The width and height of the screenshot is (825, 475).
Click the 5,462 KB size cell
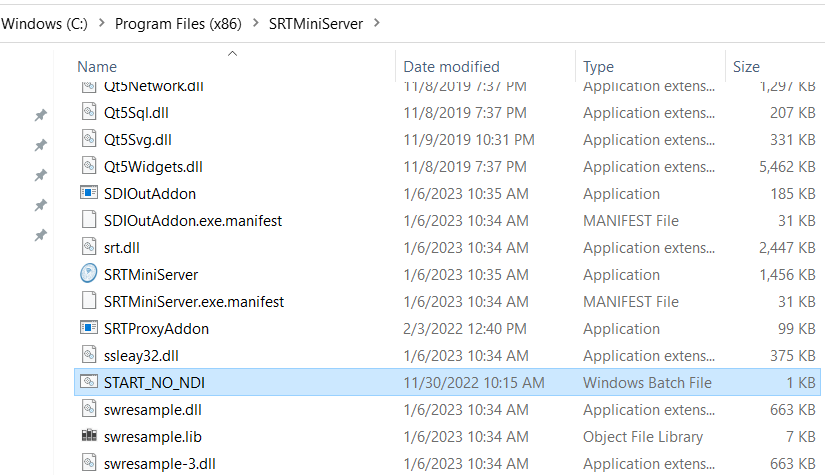[787, 167]
